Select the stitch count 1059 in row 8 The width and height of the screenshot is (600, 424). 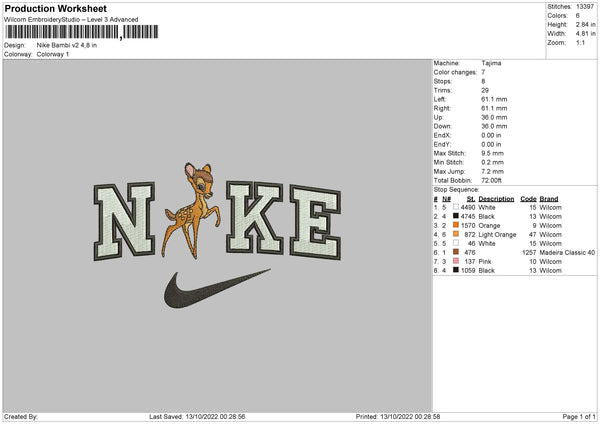(468, 271)
